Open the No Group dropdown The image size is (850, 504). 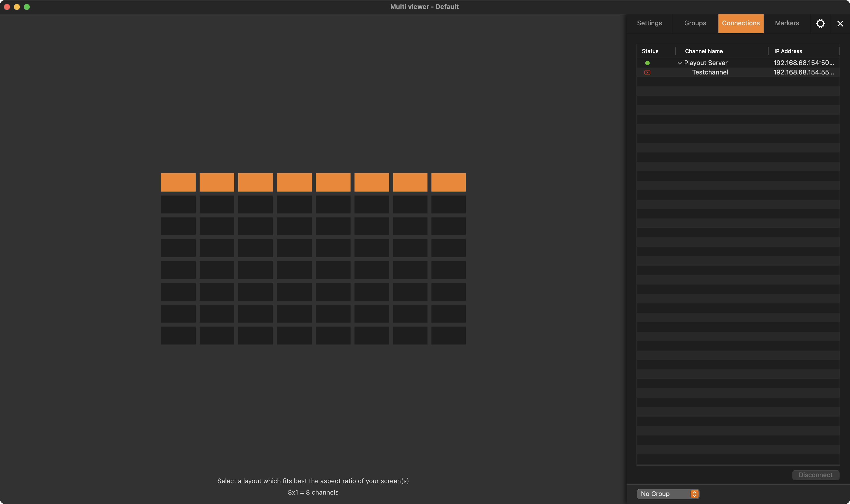[x=668, y=494]
